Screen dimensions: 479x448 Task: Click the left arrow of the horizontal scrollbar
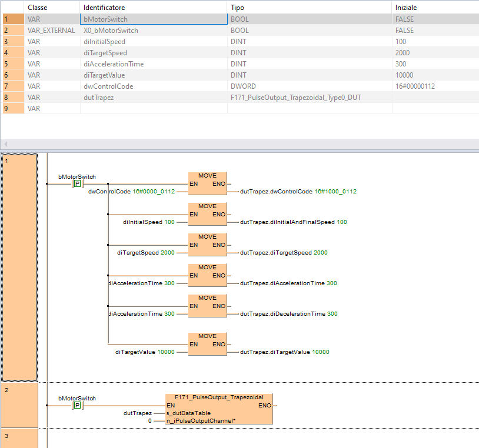tap(5, 144)
